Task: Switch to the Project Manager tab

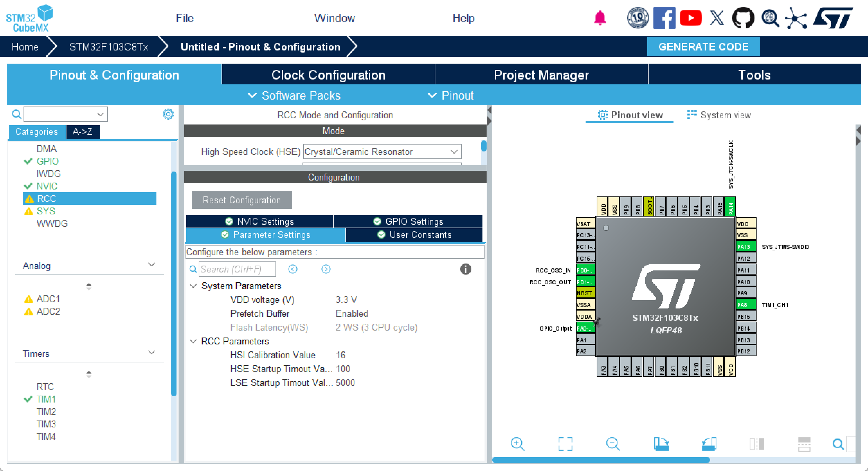Action: pyautogui.click(x=541, y=75)
